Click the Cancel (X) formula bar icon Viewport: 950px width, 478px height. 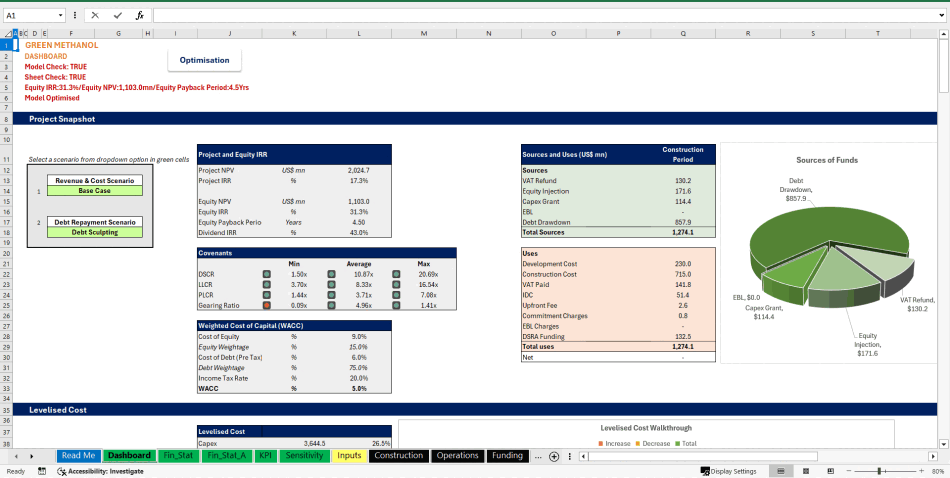(95, 15)
